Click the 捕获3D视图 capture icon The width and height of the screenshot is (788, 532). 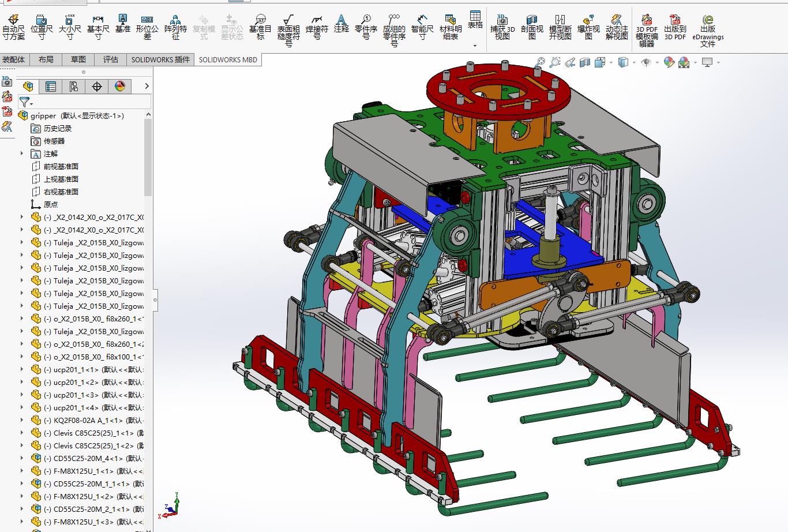coord(502,27)
